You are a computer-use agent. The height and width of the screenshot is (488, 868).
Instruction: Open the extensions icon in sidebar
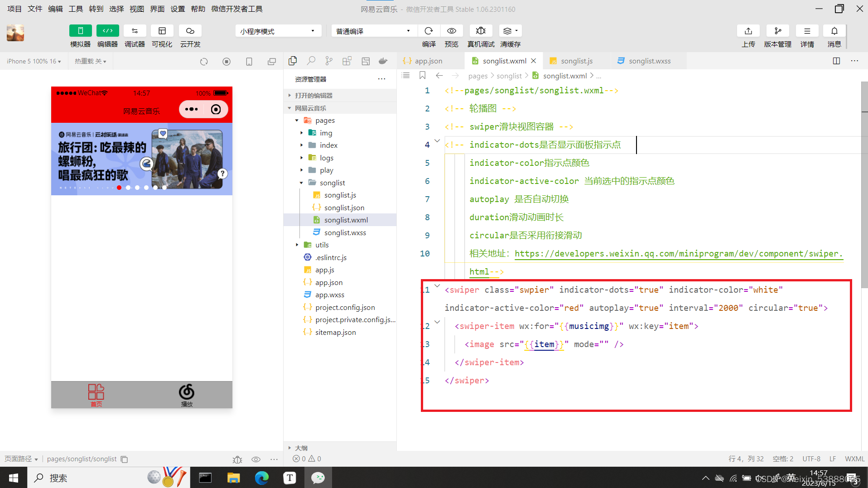(x=347, y=61)
